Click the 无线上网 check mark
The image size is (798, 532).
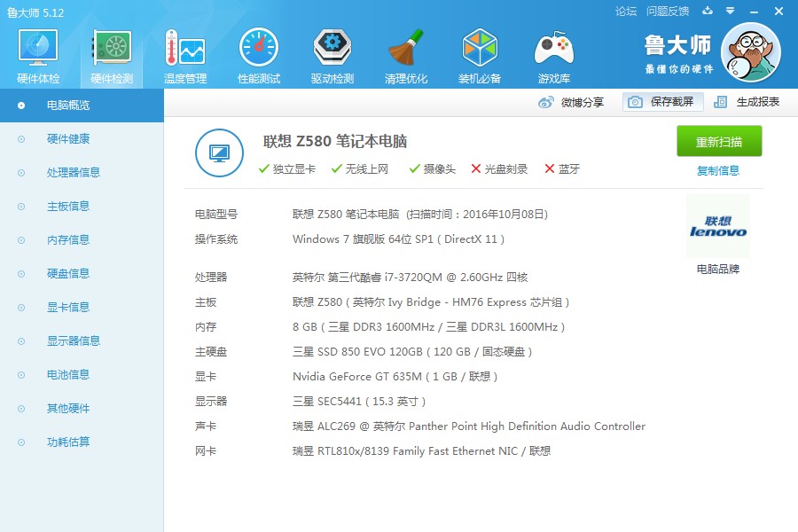tap(336, 168)
